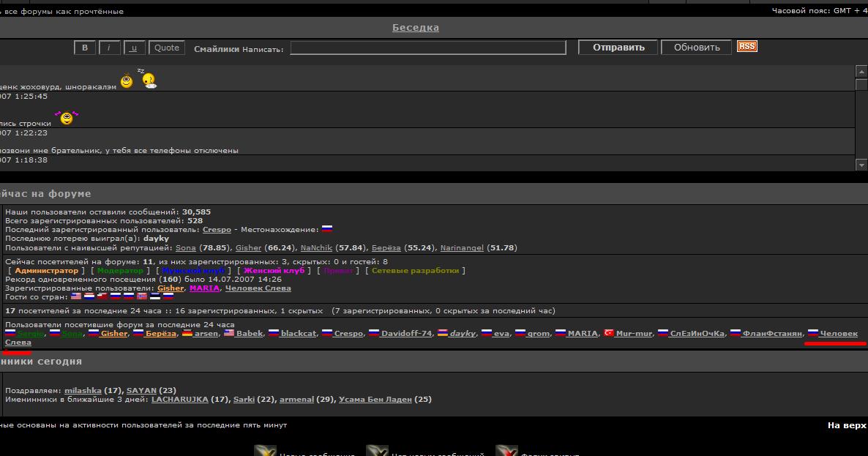
Task: Click the German flag beside arsen
Action: (x=187, y=333)
